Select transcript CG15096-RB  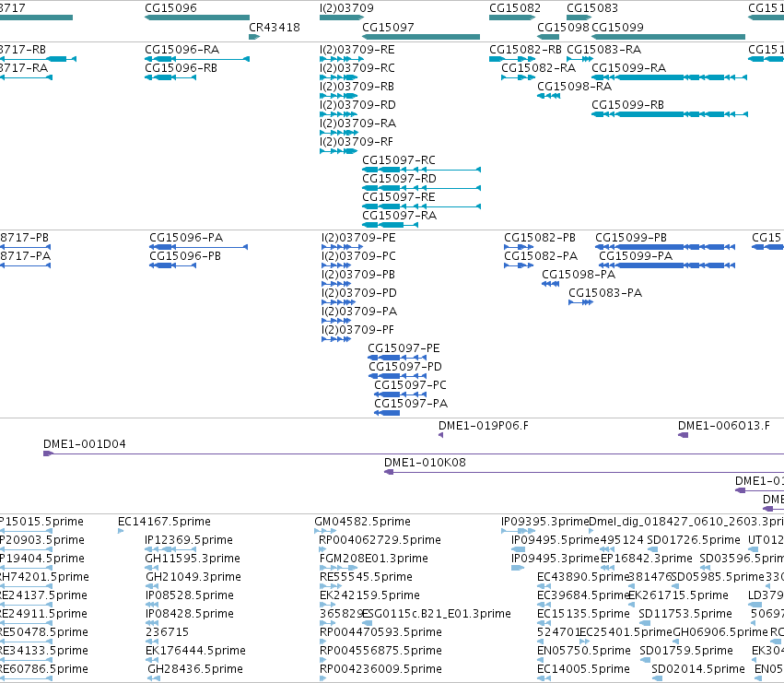click(x=181, y=68)
